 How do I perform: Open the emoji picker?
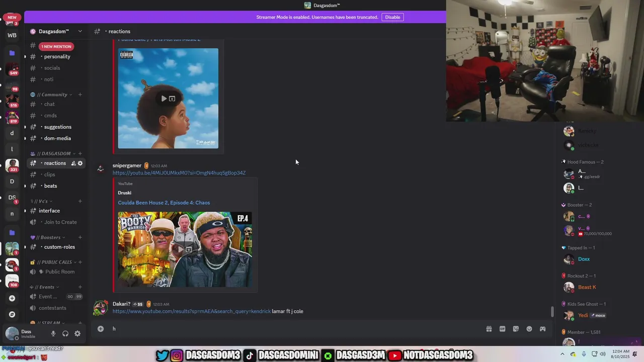[x=529, y=329]
